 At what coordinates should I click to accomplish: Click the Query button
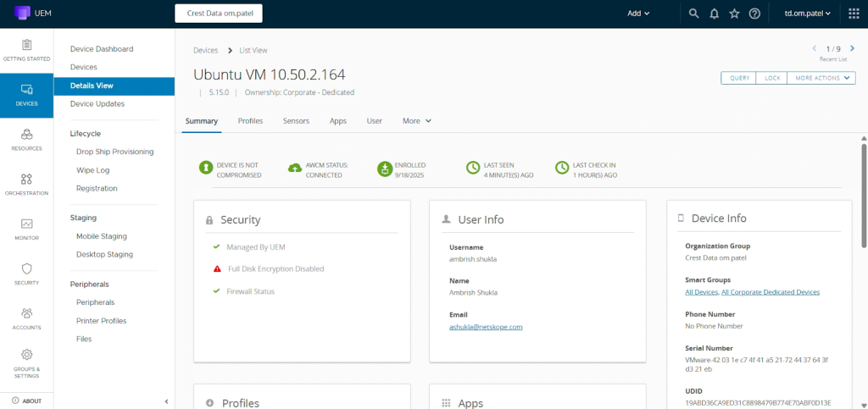[x=739, y=78]
